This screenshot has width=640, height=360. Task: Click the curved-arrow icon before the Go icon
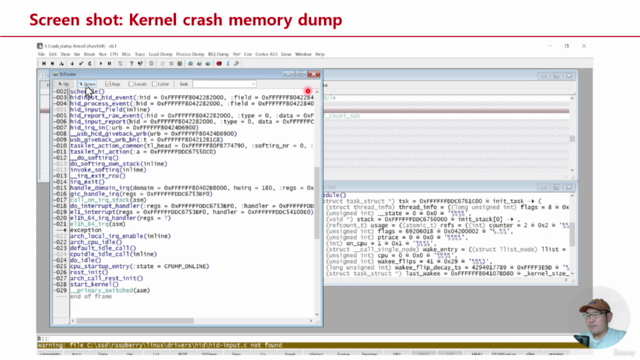coord(90,64)
